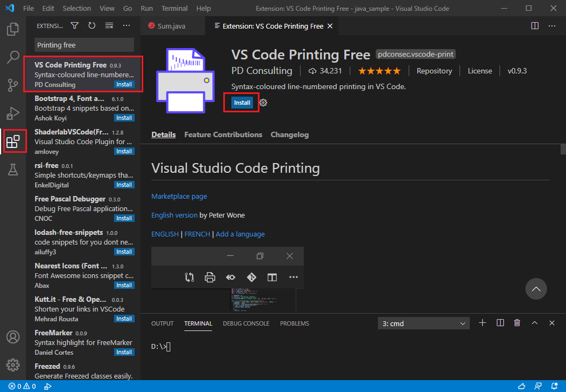Open the terminal selector dropdown 3: cmd
Viewport: 566px width, 392px height.
(x=423, y=323)
